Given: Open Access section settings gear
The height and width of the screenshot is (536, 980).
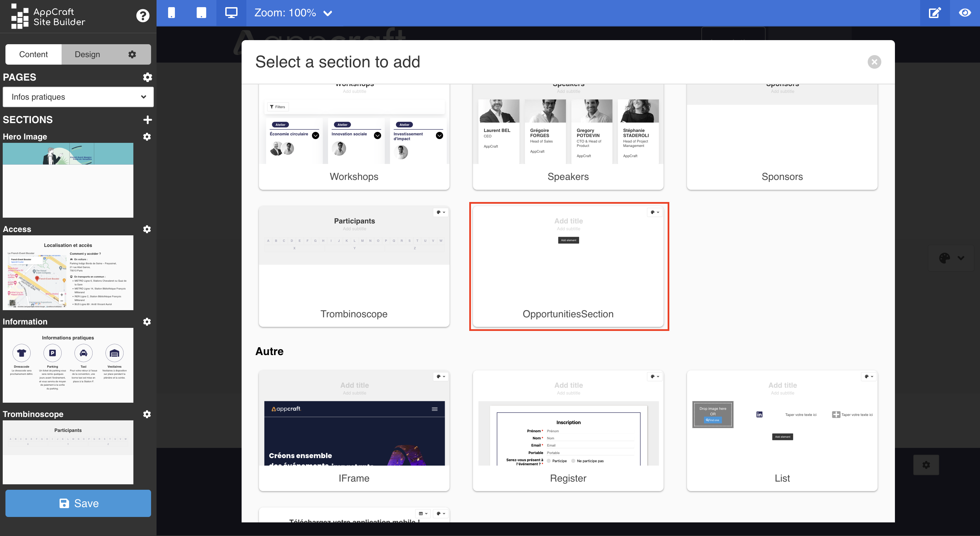Looking at the screenshot, I should (147, 229).
